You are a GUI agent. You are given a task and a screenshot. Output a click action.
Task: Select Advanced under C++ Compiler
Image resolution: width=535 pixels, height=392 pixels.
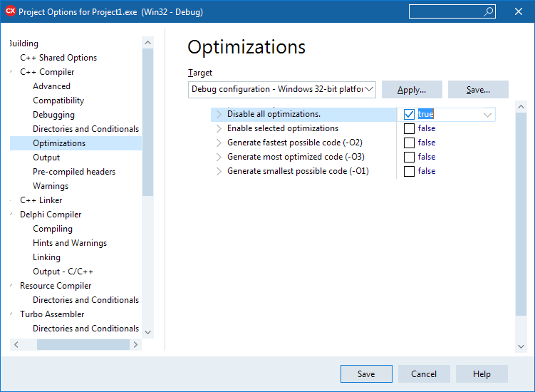[x=51, y=86]
